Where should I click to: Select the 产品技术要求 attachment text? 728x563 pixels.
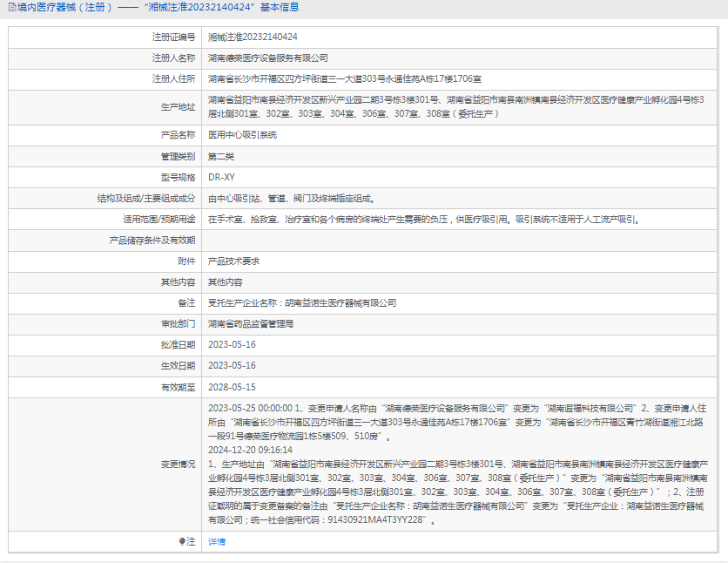click(x=233, y=261)
